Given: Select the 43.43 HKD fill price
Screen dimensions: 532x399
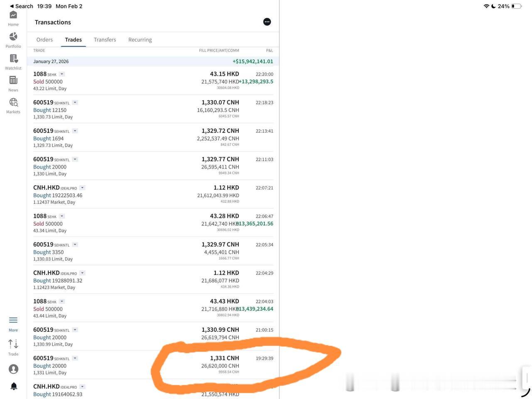Looking at the screenshot, I should [x=224, y=301].
